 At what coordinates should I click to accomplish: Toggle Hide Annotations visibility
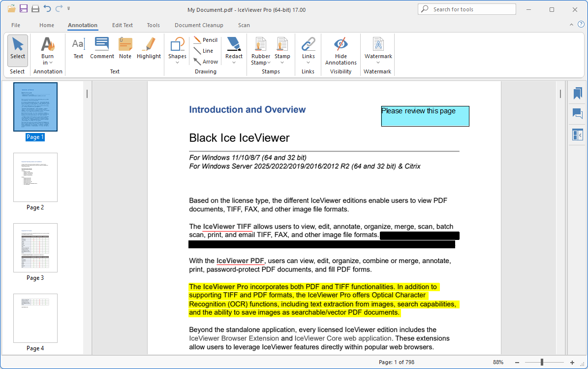pyautogui.click(x=340, y=51)
